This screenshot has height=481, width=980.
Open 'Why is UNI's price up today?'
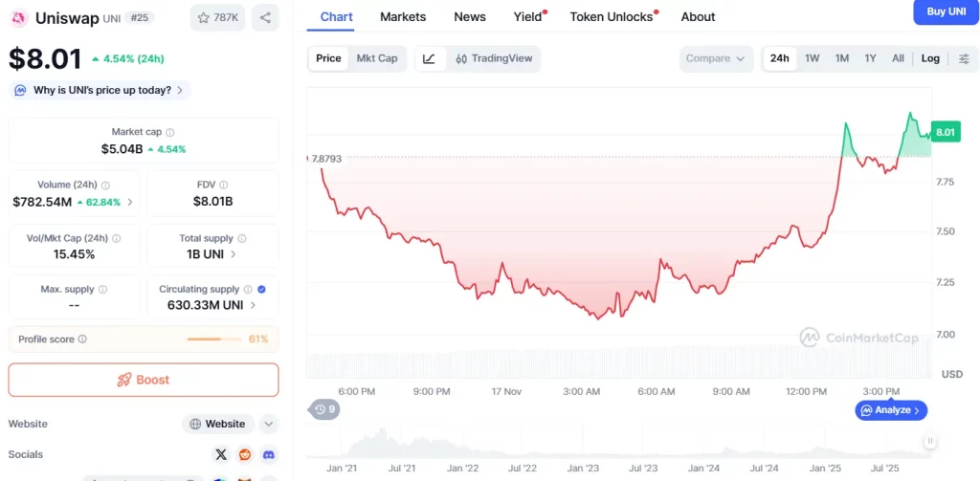coord(100,91)
